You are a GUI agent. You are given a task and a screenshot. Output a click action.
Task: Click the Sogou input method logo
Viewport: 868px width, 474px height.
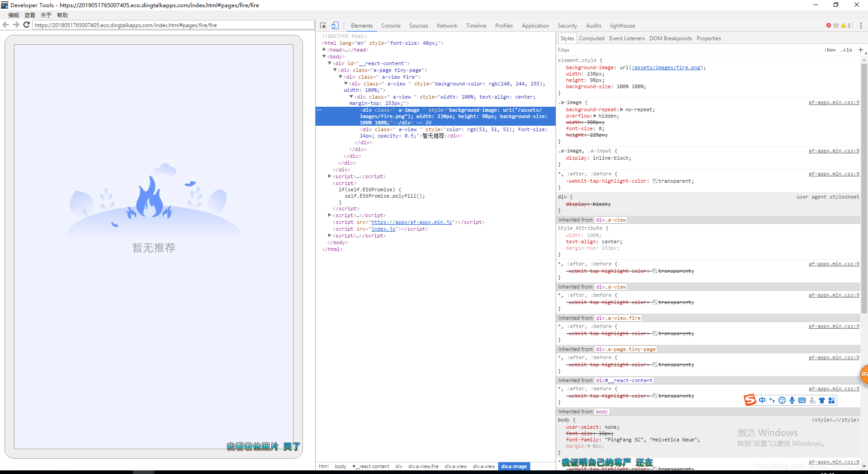(x=750, y=400)
